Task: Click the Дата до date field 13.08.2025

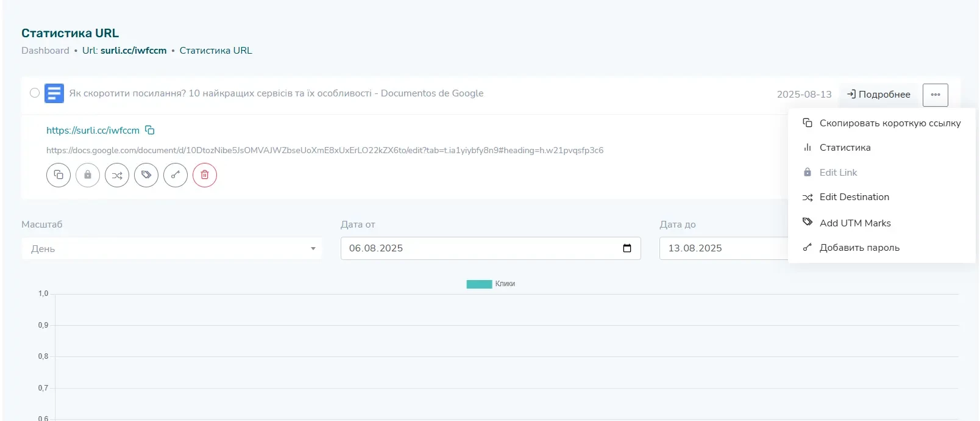Action: click(723, 248)
